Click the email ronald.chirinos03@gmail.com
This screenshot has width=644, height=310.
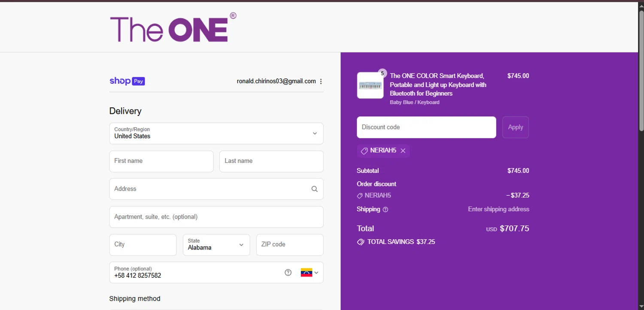pos(276,81)
